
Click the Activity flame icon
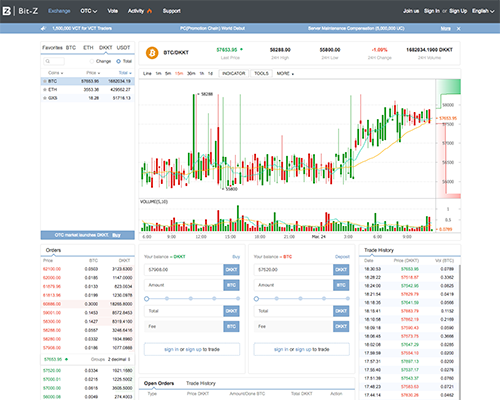[x=149, y=11]
